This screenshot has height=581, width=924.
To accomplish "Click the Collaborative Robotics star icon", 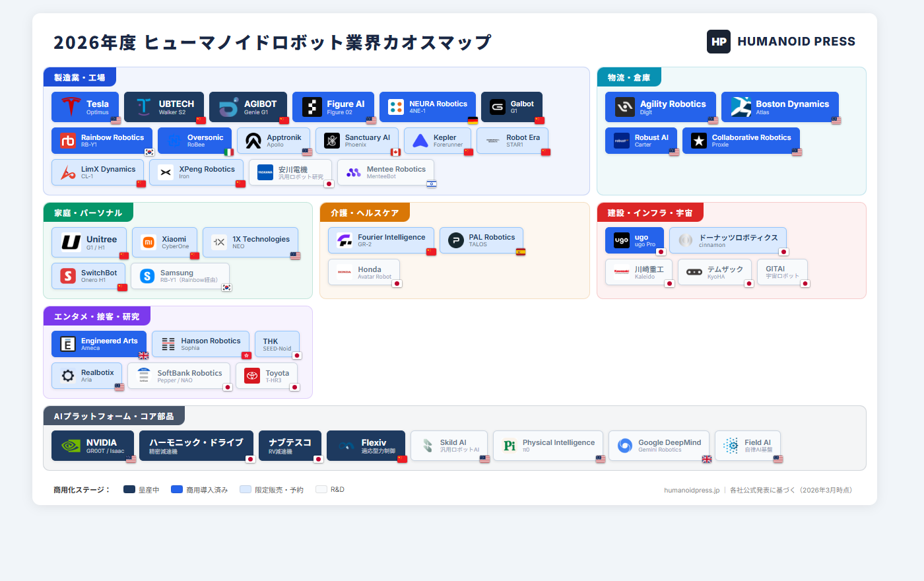I will coord(698,141).
